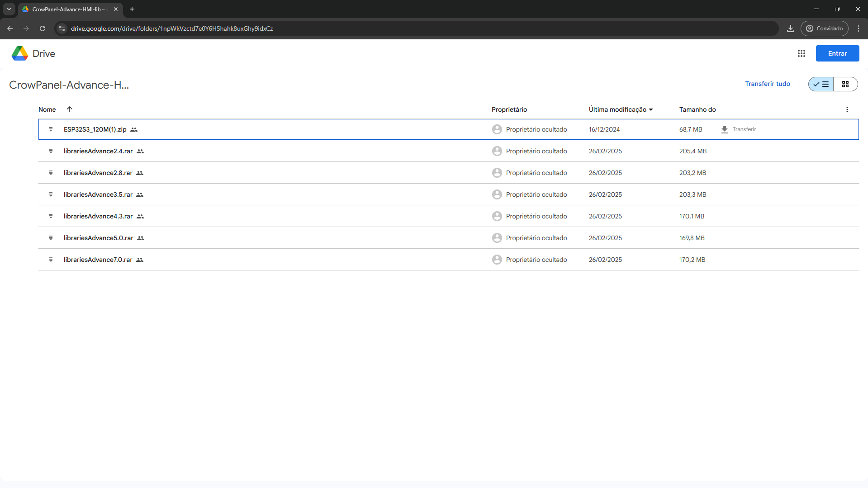Click shared icon beside librariesAdvance4.3.rar
The width and height of the screenshot is (868, 488).
click(140, 216)
